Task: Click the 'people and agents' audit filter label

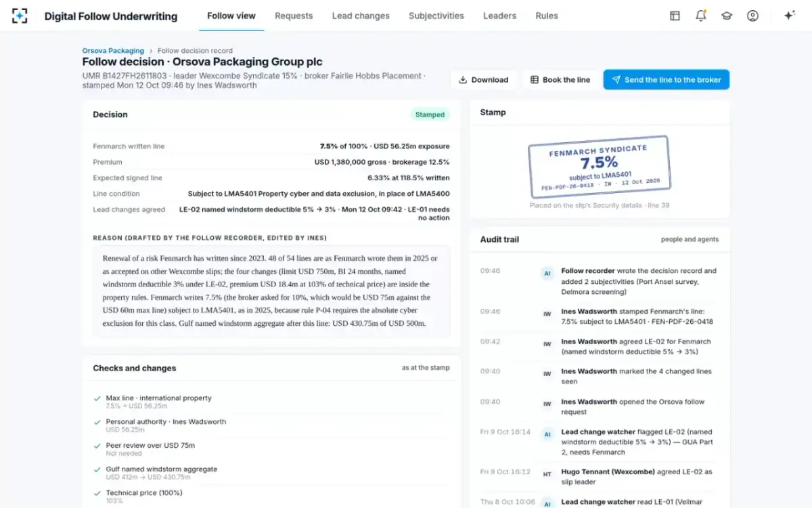Action: 690,239
